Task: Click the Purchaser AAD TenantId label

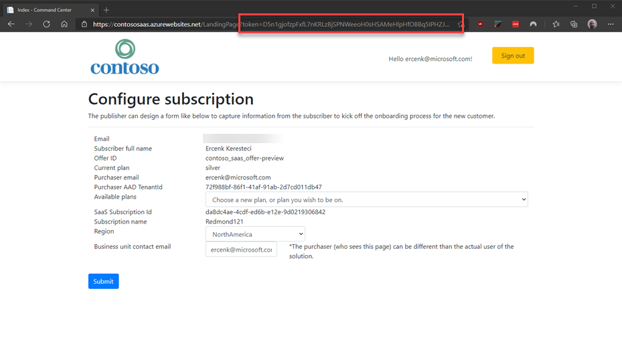Action: pos(128,187)
